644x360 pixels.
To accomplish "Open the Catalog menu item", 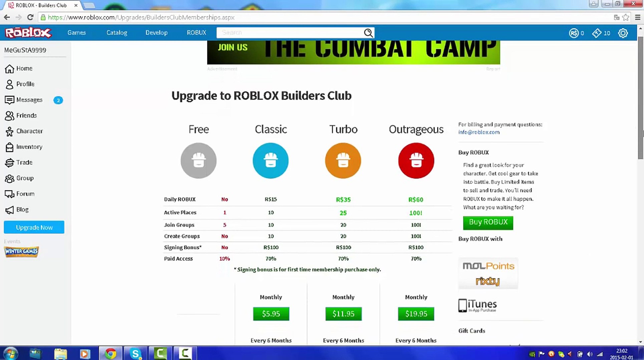I will pos(117,32).
